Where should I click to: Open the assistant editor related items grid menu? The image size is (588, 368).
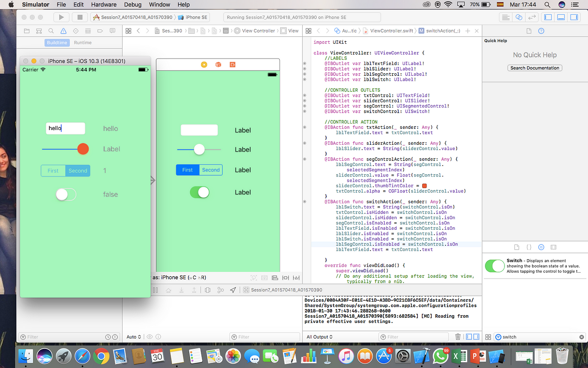pyautogui.click(x=308, y=31)
